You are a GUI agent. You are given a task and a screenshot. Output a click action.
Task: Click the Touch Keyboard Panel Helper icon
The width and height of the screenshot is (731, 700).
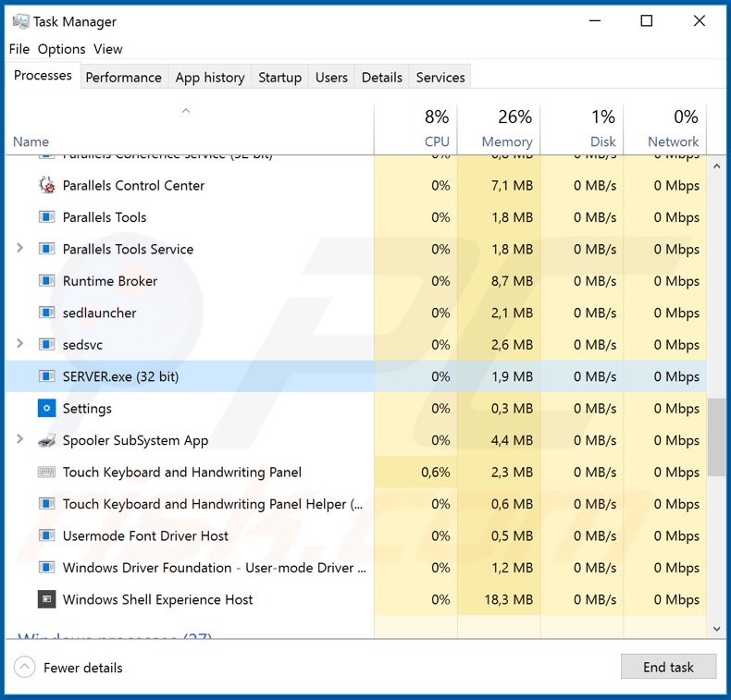[46, 504]
